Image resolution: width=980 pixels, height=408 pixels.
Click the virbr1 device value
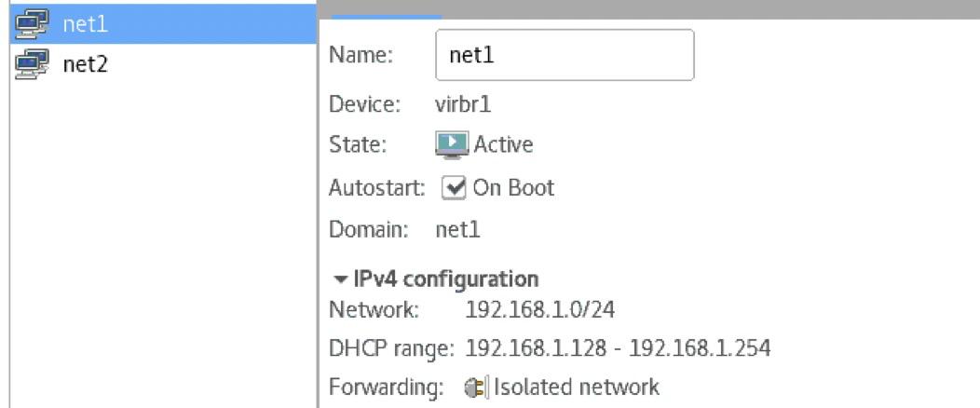pyautogui.click(x=463, y=104)
